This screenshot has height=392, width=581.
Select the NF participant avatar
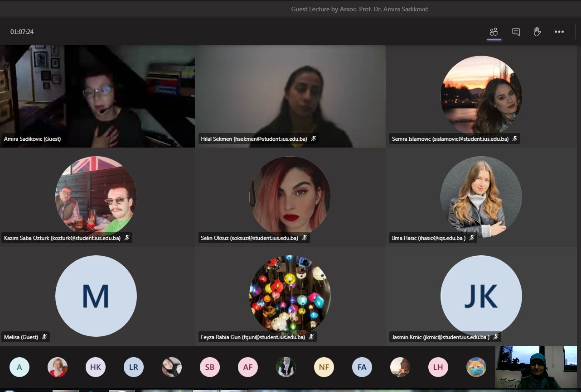click(324, 367)
